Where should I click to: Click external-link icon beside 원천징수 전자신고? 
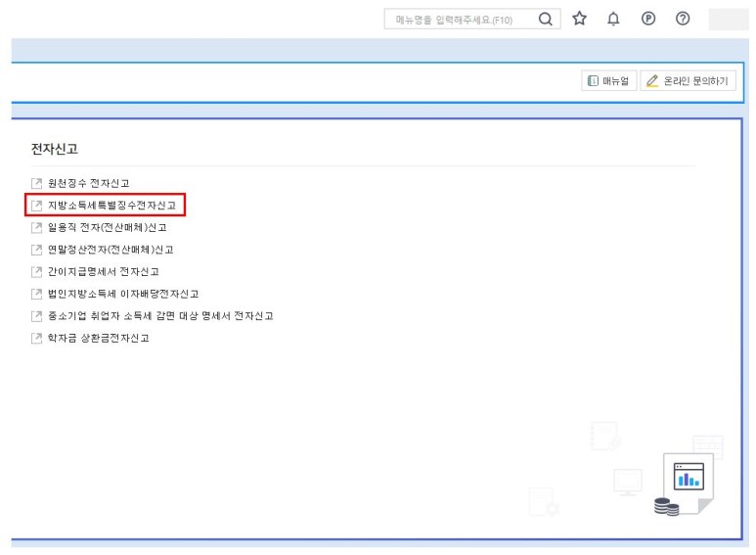[x=36, y=183]
